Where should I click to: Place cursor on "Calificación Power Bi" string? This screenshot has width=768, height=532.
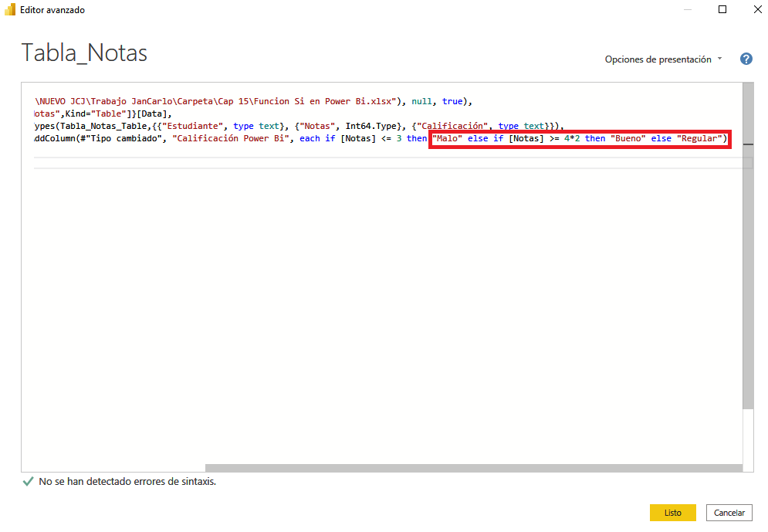[230, 139]
